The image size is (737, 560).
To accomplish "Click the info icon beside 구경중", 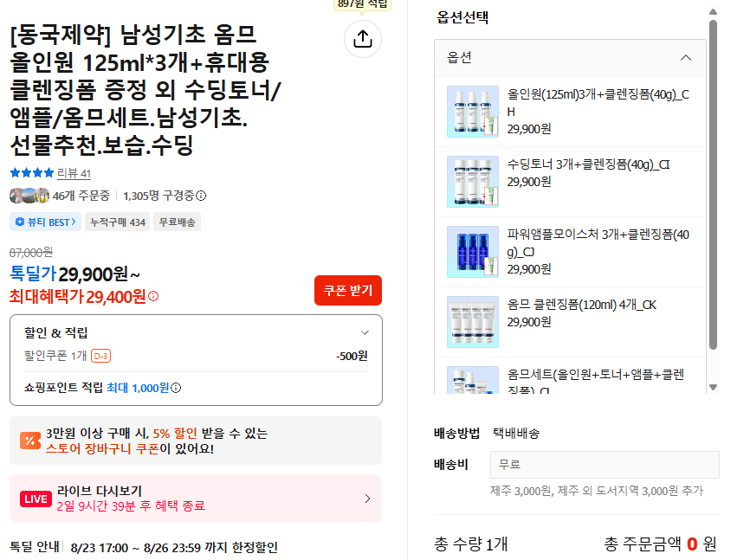I will point(201,196).
